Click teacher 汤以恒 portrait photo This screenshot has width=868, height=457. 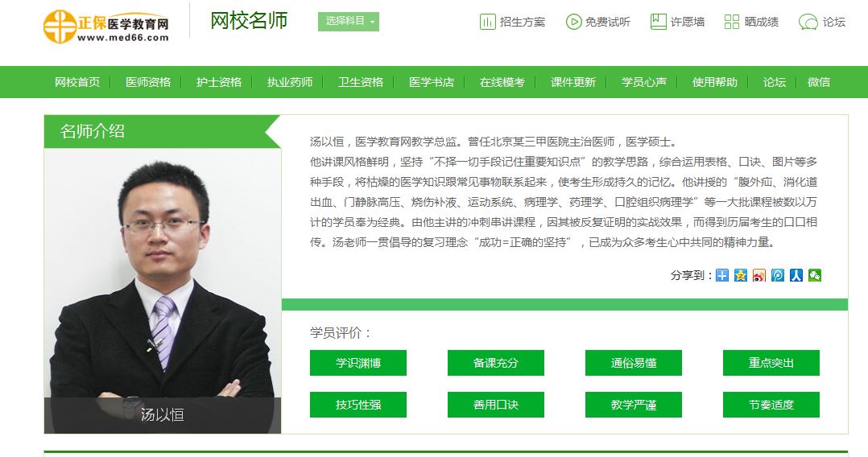[x=162, y=290]
